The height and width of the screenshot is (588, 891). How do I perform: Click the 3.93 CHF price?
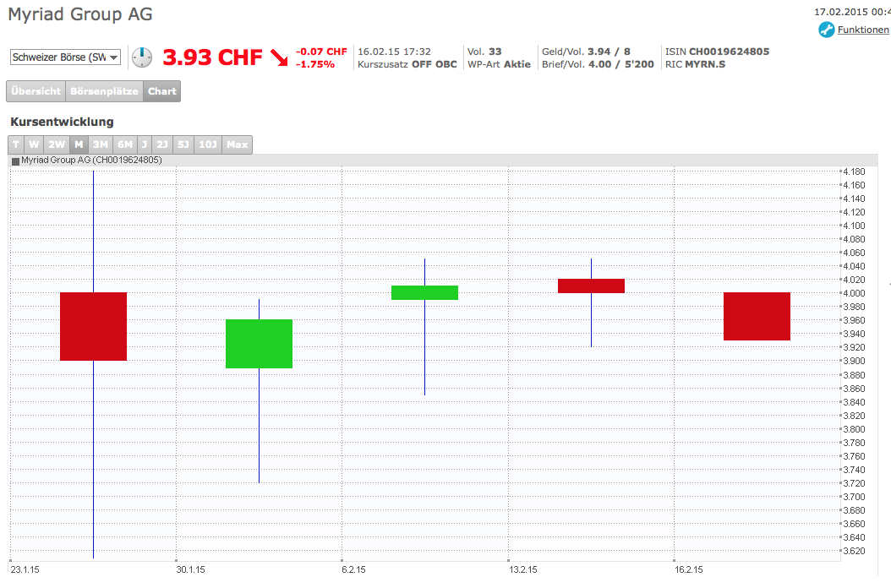click(x=212, y=57)
